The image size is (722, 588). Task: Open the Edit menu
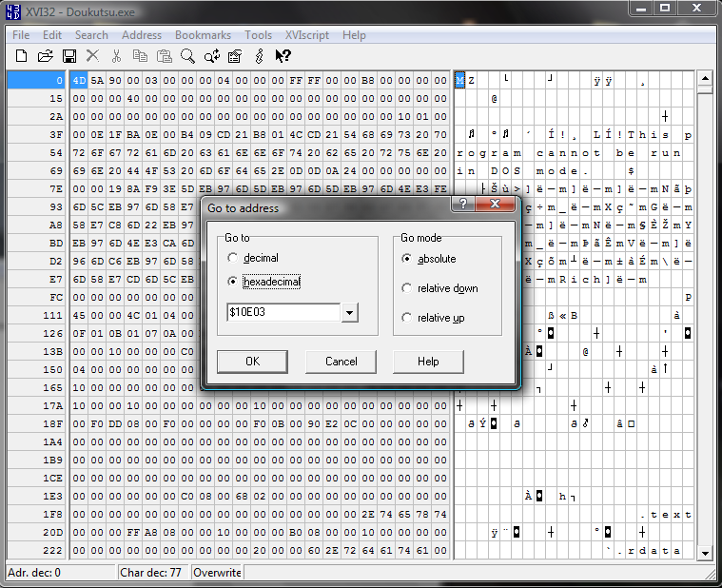52,35
